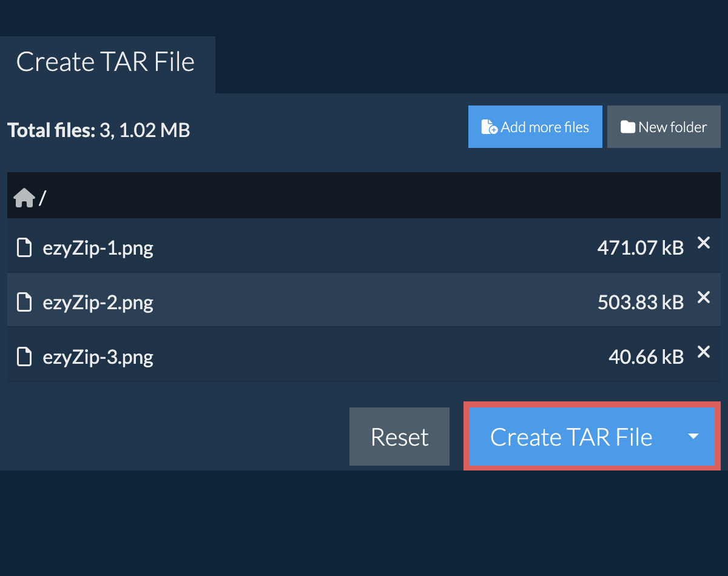Select the ezyZip-1.png file name
This screenshot has width=728, height=576.
[98, 248]
